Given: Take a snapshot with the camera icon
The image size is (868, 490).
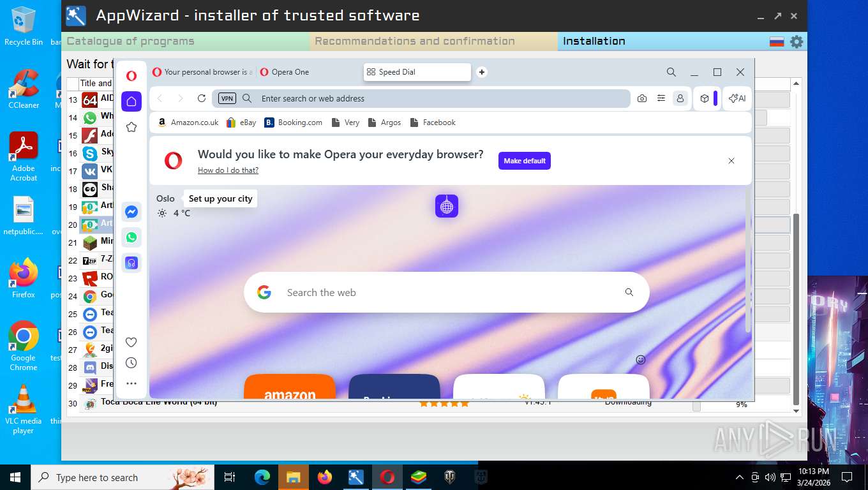Looking at the screenshot, I should click(642, 98).
